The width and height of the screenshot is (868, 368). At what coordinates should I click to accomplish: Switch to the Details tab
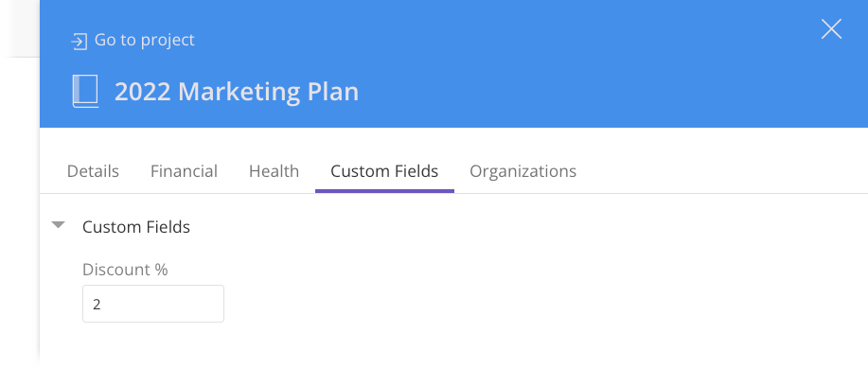[x=93, y=171]
